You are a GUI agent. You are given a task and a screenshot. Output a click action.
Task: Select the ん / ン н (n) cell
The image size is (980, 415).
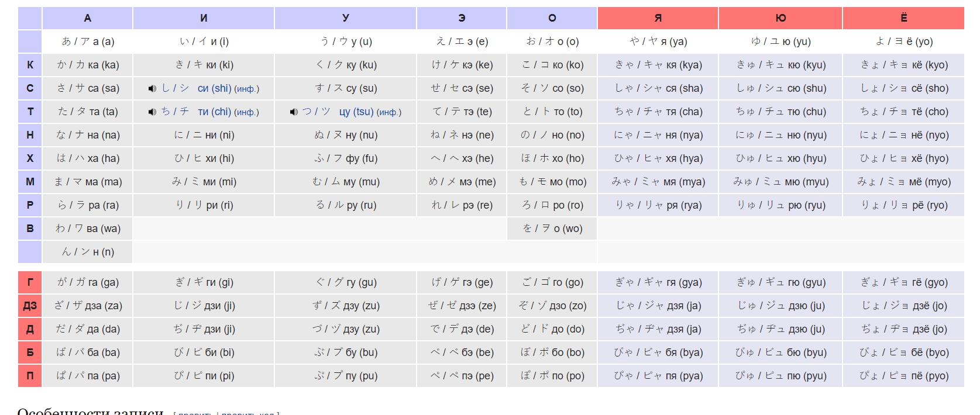pyautogui.click(x=88, y=252)
